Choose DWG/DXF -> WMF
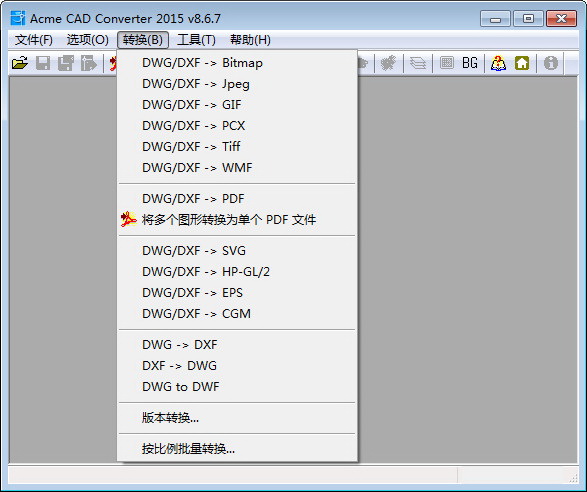587x492 pixels. pos(237,168)
